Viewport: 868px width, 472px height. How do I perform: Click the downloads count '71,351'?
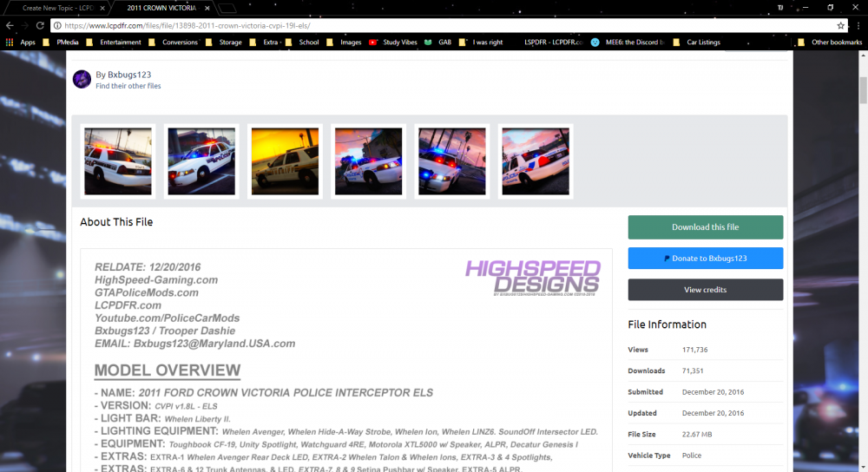(x=693, y=370)
